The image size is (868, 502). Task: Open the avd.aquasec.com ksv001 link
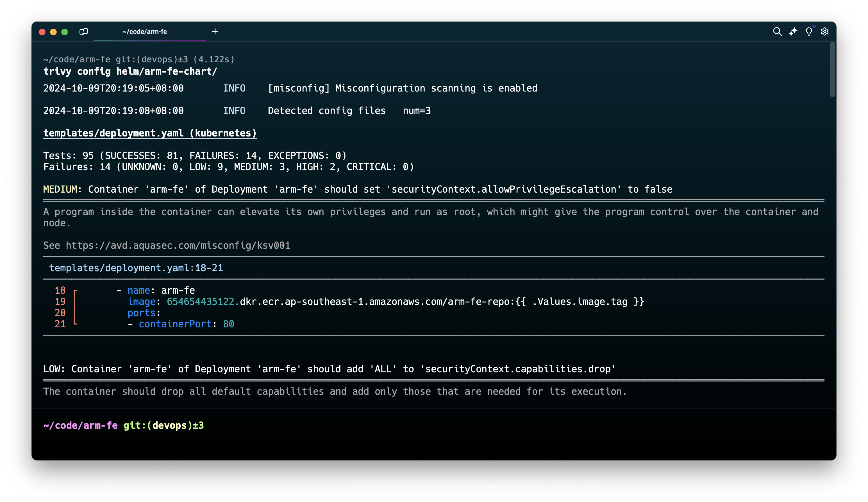[x=178, y=245]
